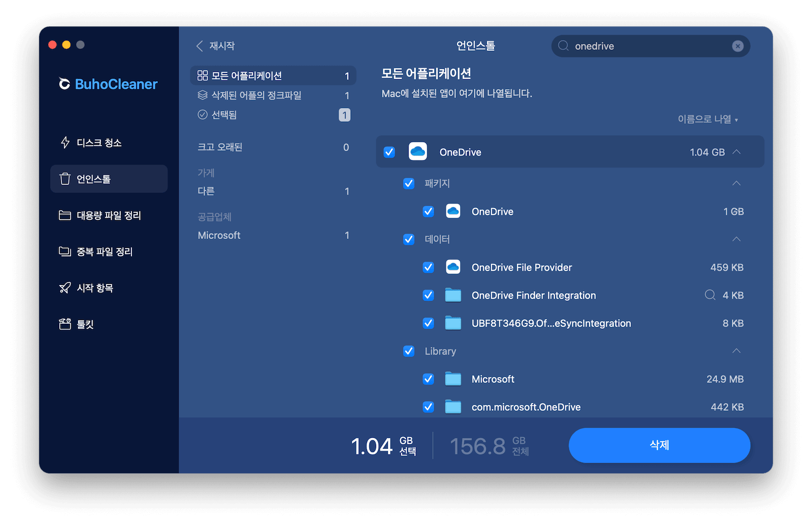Open 시작 항목 in the sidebar
This screenshot has width=812, height=525.
109,288
